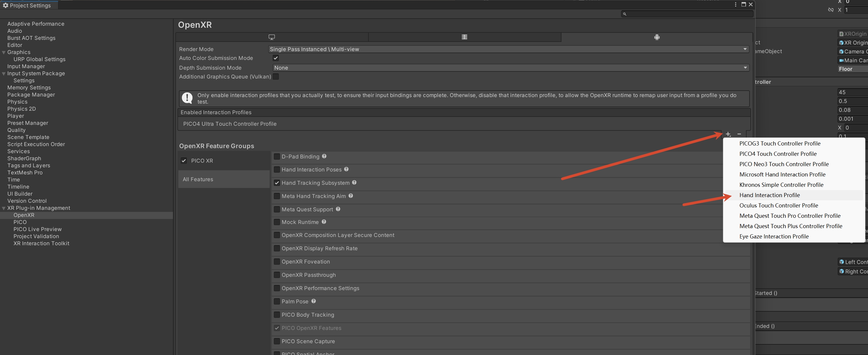Open help for Hand Interaction Poses
Image resolution: width=868 pixels, height=355 pixels.
click(346, 169)
